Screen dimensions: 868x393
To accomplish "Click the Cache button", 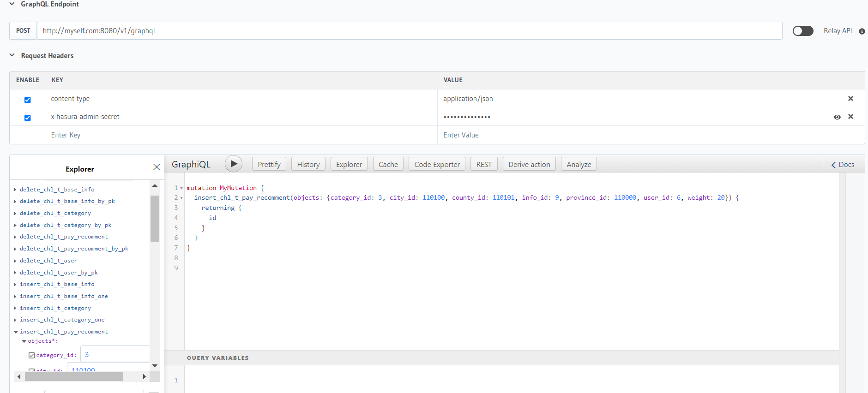I will [x=388, y=164].
